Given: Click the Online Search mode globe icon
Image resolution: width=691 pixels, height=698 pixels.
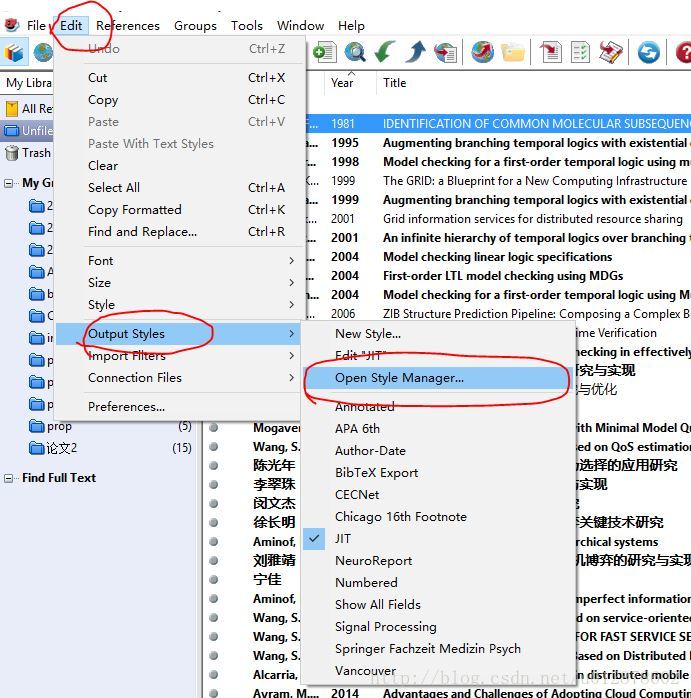Looking at the screenshot, I should click(x=43, y=53).
